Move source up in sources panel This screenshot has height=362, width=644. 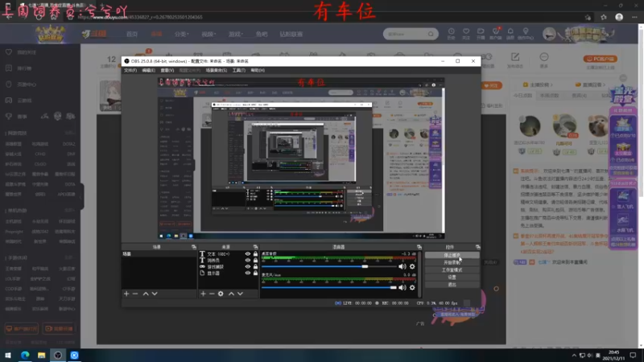[231, 294]
